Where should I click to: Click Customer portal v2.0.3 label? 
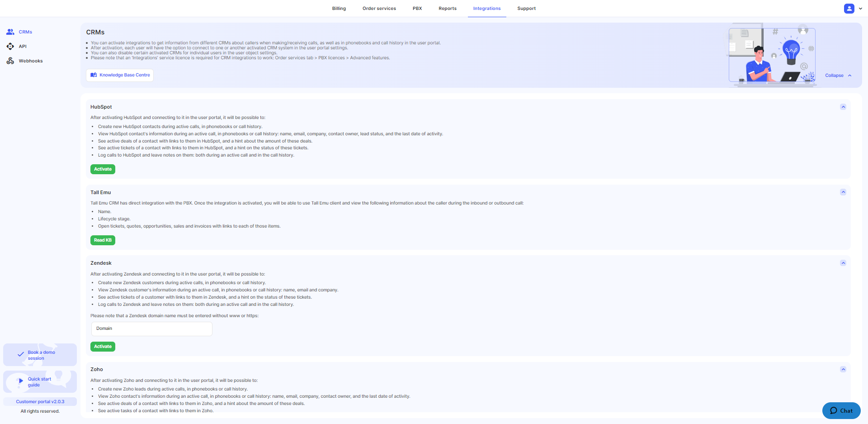[40, 402]
